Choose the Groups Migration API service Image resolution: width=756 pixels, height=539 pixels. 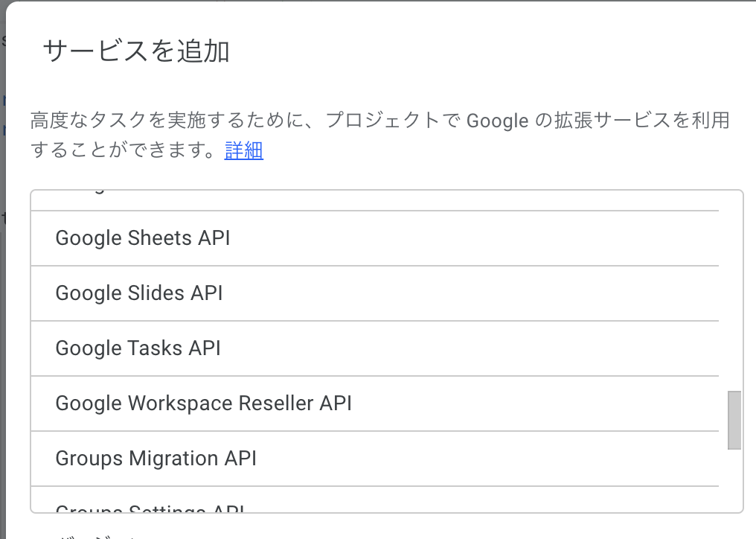[x=156, y=459]
